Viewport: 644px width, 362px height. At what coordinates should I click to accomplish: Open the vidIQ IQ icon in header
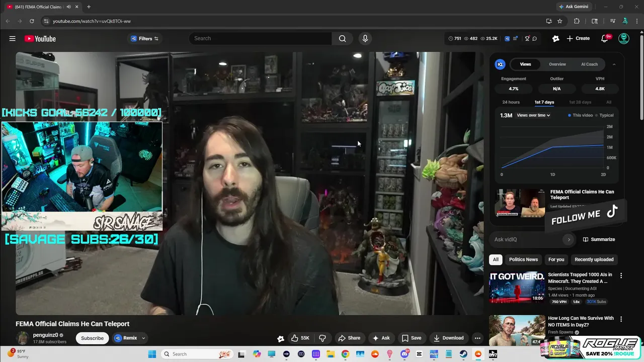(507, 39)
